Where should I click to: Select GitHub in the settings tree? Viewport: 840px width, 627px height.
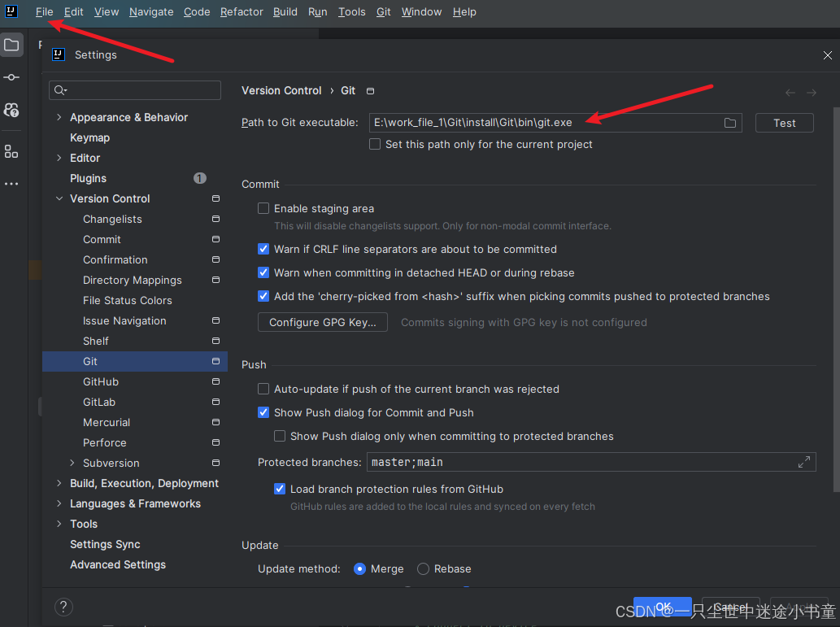101,381
